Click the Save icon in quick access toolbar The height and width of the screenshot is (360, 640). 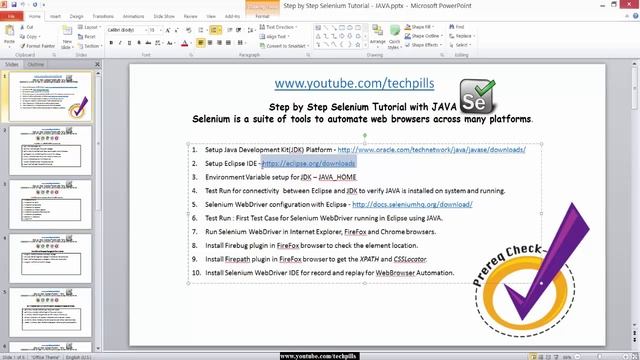(13, 5)
